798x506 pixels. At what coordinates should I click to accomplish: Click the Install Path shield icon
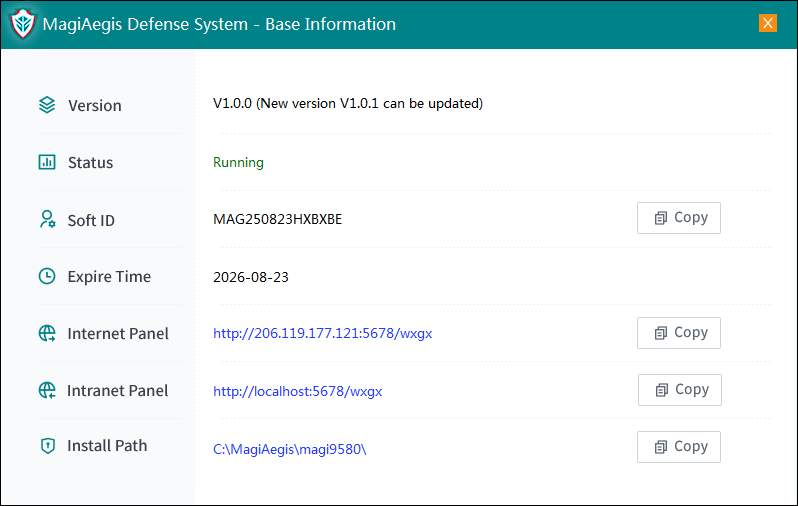47,446
